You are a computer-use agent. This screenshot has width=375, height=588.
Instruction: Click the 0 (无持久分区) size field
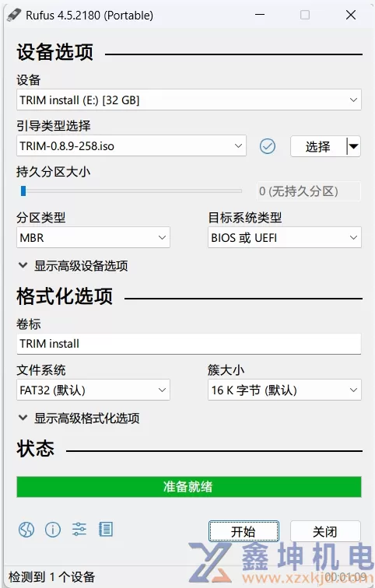coord(309,191)
